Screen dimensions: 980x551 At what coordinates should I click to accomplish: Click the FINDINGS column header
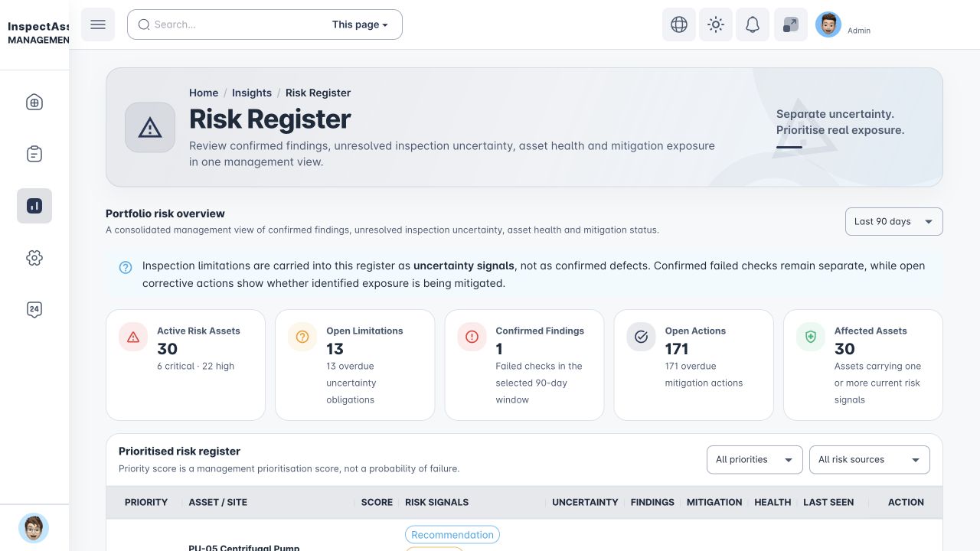click(x=652, y=502)
